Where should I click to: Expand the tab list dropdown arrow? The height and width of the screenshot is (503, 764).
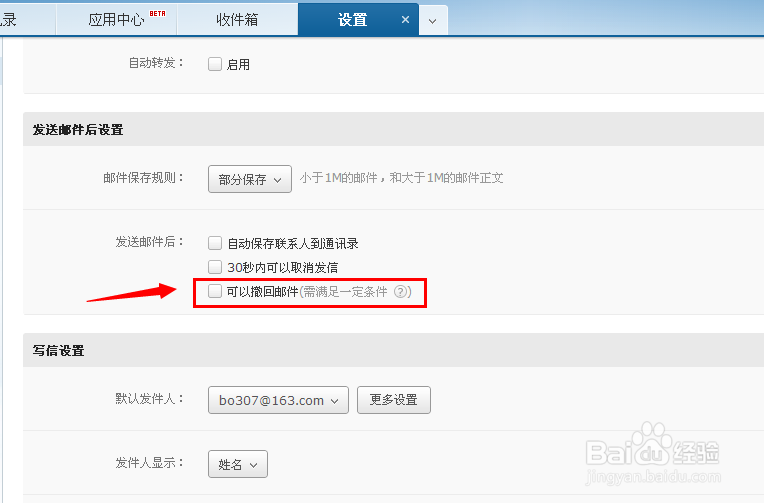pos(433,21)
